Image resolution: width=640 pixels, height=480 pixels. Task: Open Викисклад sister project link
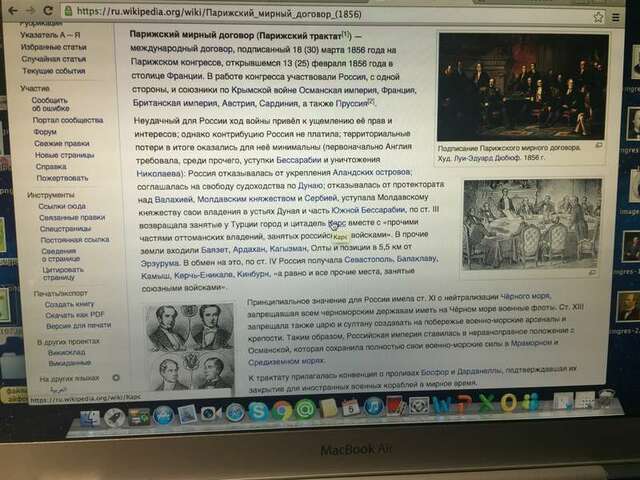[x=67, y=352]
